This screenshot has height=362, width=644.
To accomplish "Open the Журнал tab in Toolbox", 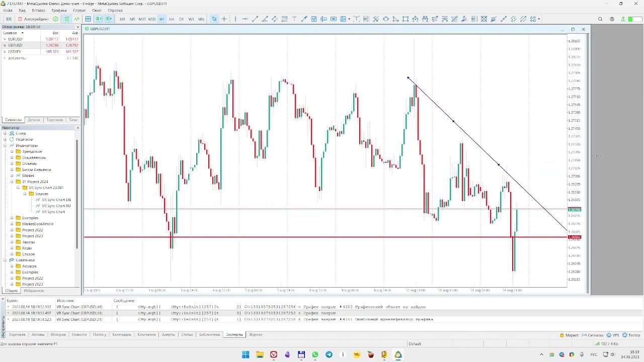I will click(256, 335).
